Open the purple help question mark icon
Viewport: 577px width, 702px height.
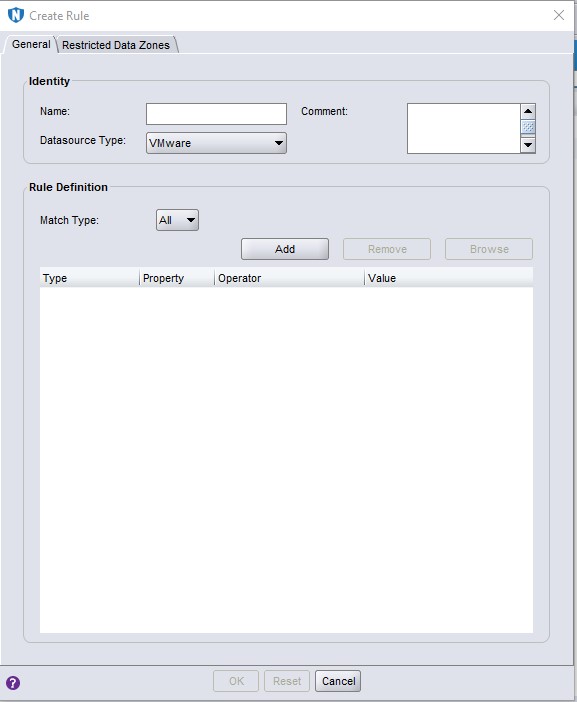click(13, 683)
